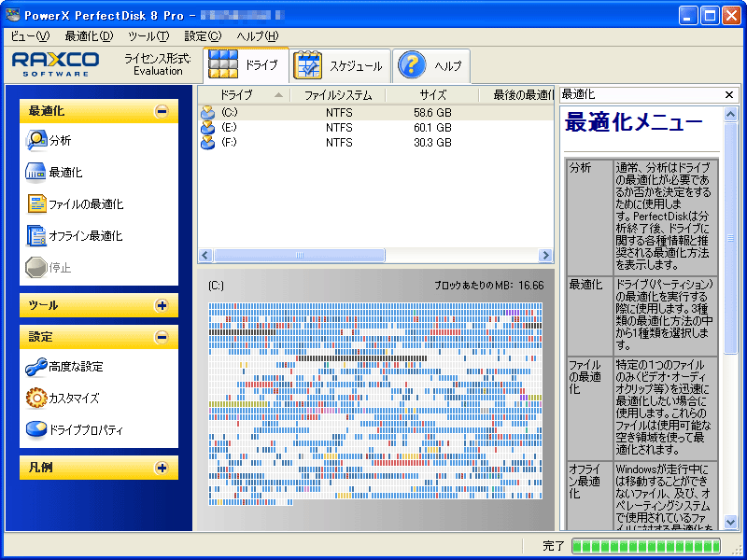Click the green progress bar in status bar
747x560 pixels.
pyautogui.click(x=646, y=546)
